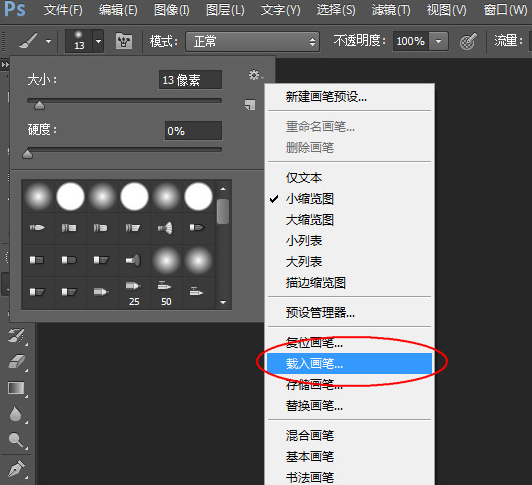
Task: Choose 描边缩览图 view option
Action: 349,282
